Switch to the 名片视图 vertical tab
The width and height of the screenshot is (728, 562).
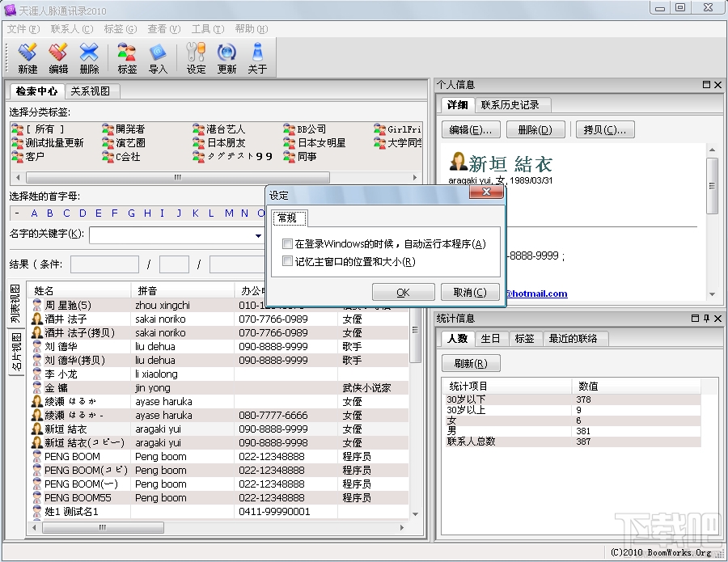(16, 353)
